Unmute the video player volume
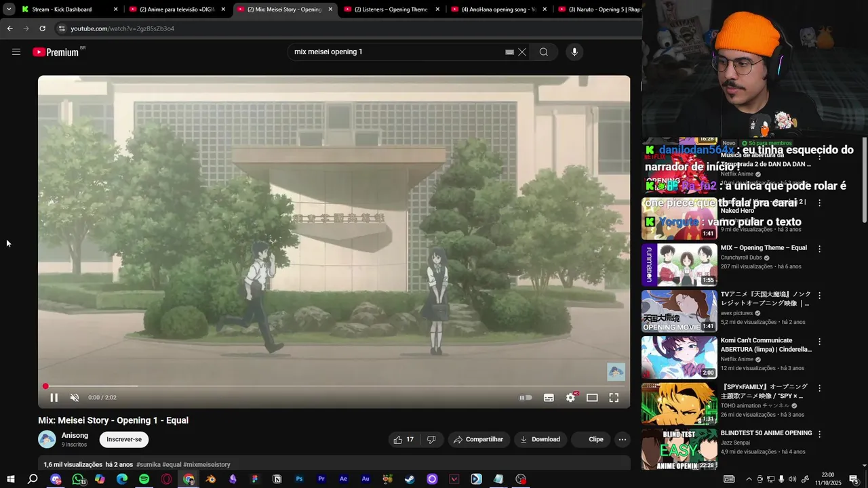Image resolution: width=868 pixels, height=488 pixels. pos(75,398)
